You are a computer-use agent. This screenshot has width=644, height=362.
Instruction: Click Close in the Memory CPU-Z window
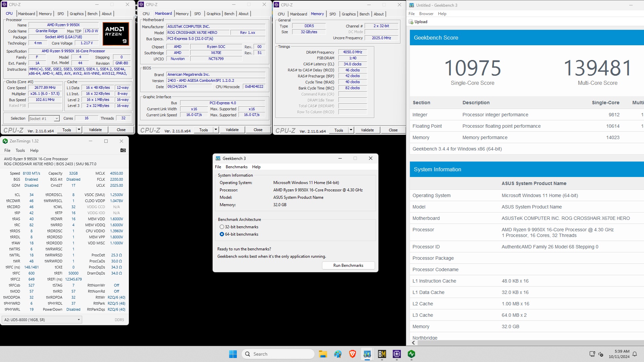tap(393, 130)
